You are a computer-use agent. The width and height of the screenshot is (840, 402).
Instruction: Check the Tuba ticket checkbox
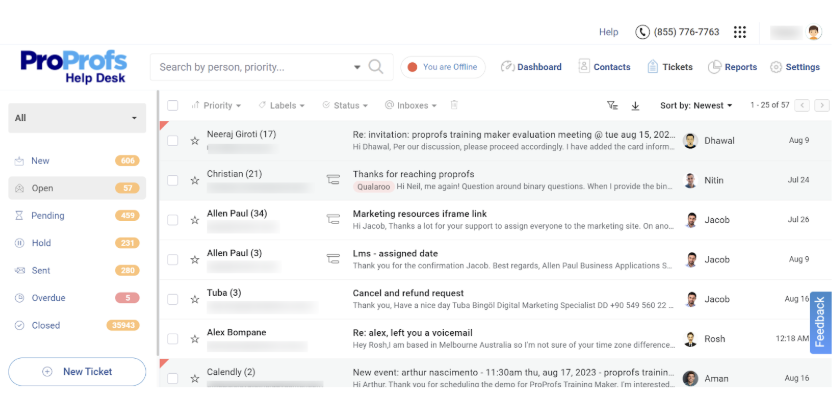(172, 300)
